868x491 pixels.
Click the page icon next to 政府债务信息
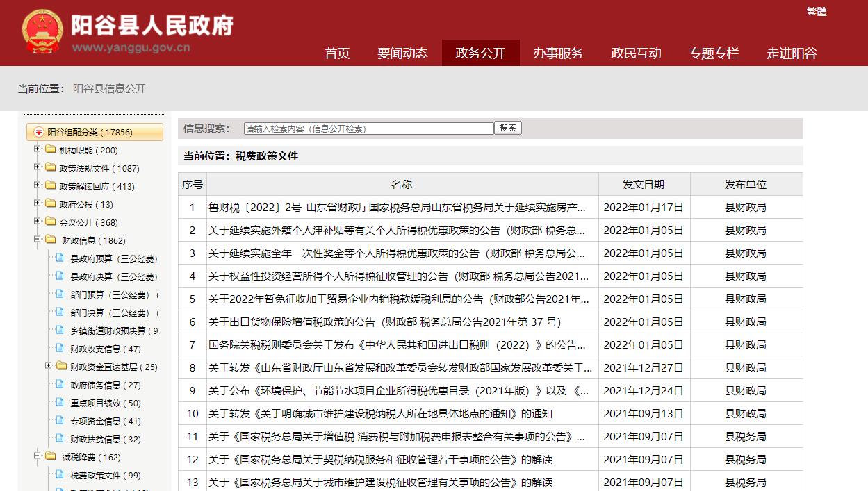[60, 384]
